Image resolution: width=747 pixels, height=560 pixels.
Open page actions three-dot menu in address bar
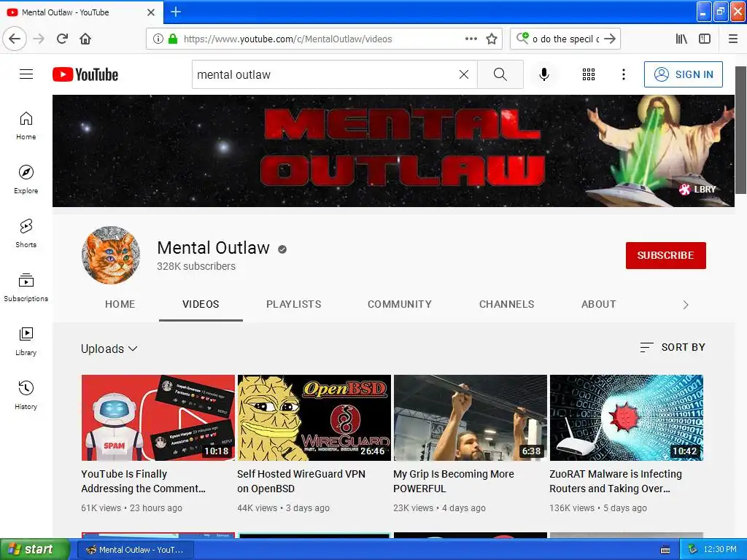coord(471,39)
